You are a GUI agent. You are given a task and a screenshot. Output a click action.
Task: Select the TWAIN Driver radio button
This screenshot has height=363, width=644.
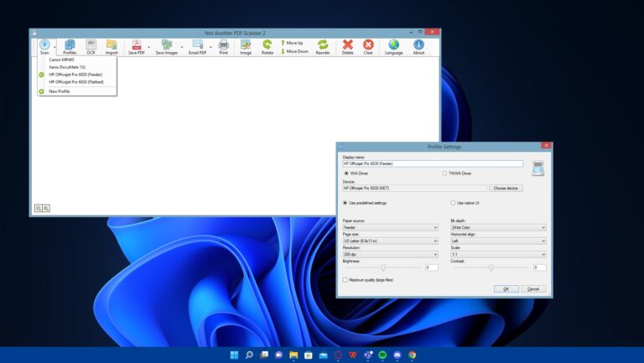(x=445, y=174)
